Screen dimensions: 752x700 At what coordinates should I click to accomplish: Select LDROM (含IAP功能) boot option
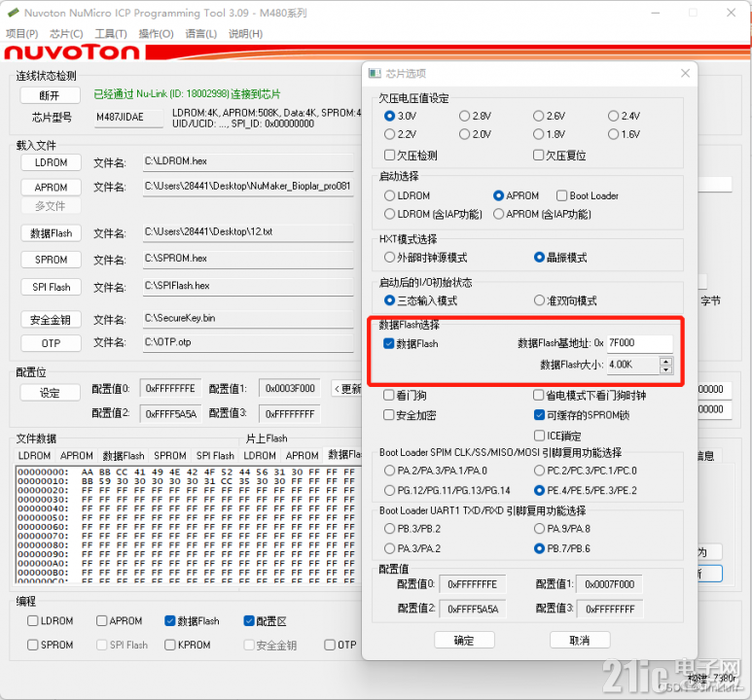click(433, 214)
